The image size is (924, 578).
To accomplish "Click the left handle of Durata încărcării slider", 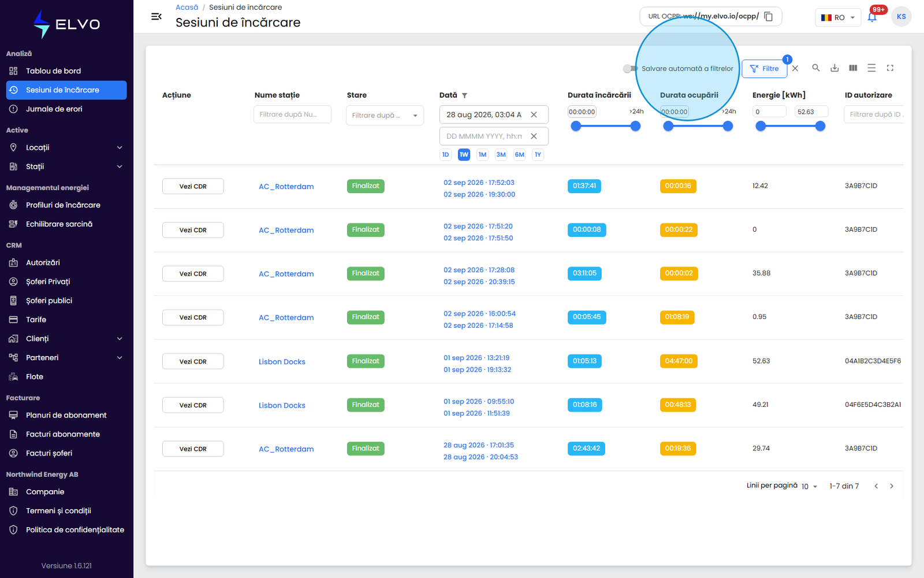I will [576, 126].
